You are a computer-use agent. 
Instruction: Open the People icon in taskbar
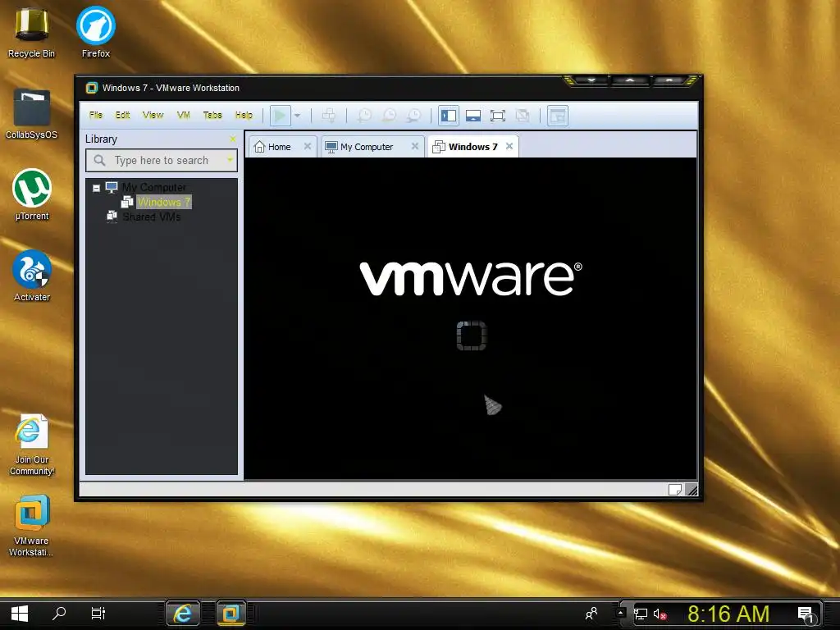591,614
